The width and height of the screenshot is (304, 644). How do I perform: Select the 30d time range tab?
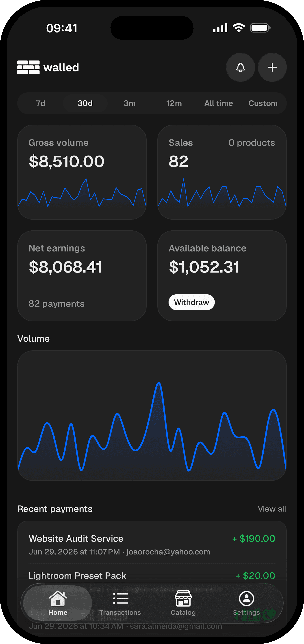85,103
